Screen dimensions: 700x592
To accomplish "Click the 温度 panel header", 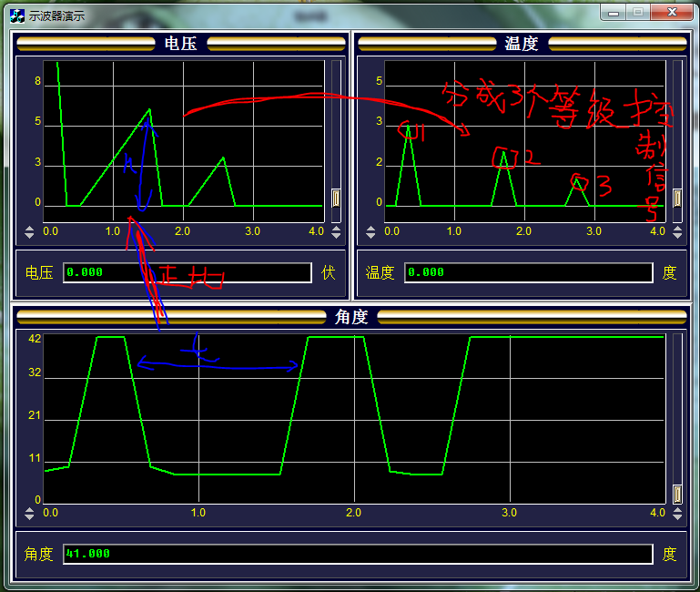I will pos(522,44).
